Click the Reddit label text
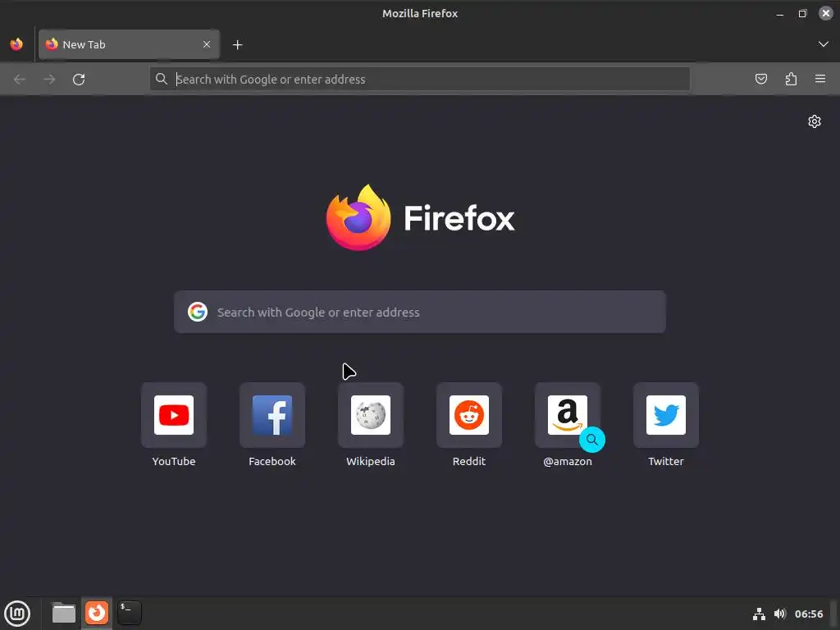840x630 pixels. (x=469, y=461)
